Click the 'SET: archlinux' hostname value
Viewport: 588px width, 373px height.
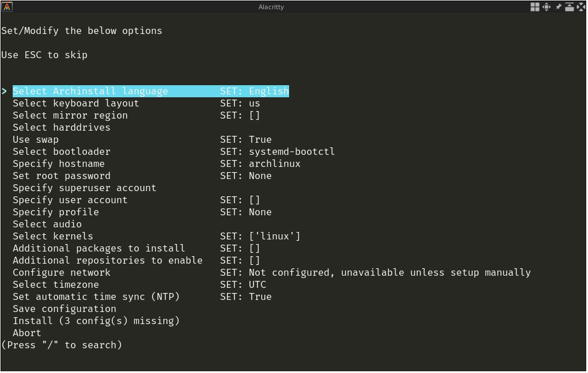(260, 164)
